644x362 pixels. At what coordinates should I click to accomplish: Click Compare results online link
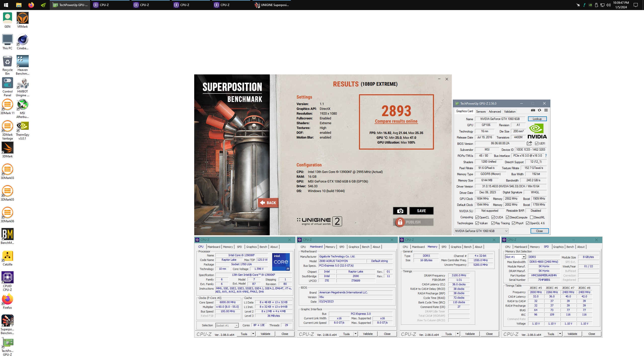tap(396, 121)
